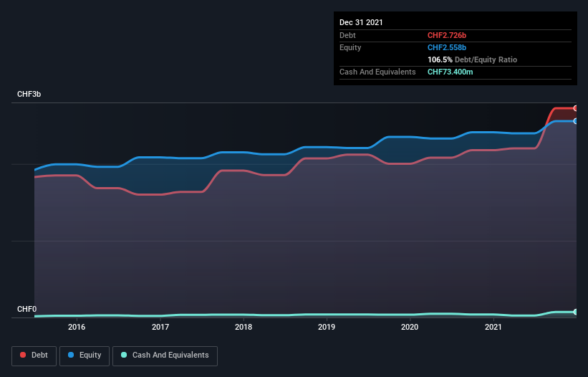Click the 106.5% Debt/Equity Ratio text
The width and height of the screenshot is (588, 377).
(x=472, y=59)
